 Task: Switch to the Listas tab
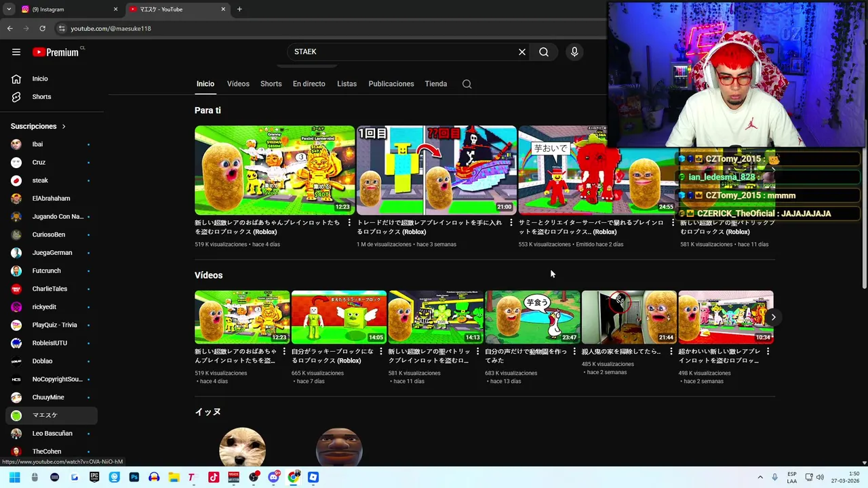coord(347,84)
